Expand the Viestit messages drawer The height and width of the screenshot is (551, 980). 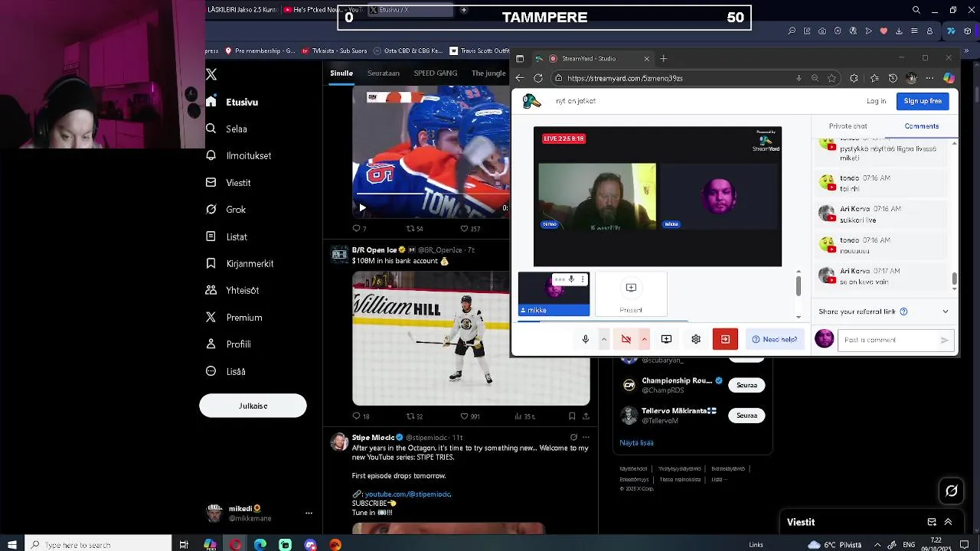click(948, 522)
